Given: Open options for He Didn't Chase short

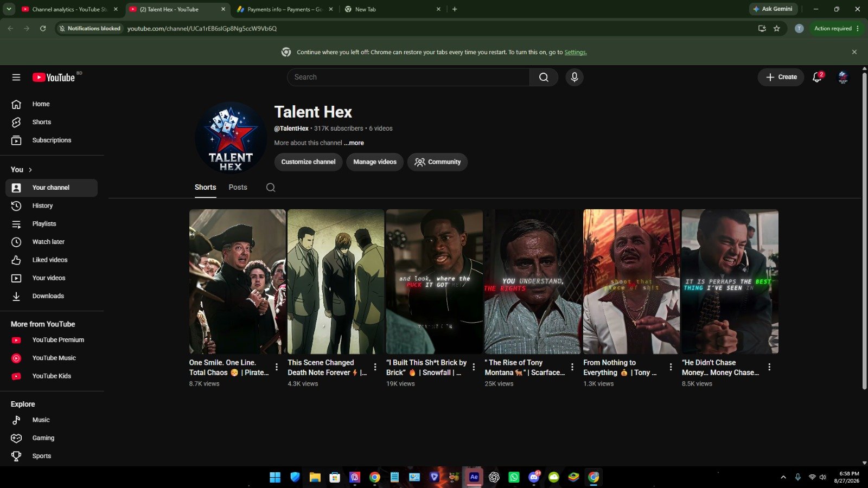Looking at the screenshot, I should click(x=769, y=367).
